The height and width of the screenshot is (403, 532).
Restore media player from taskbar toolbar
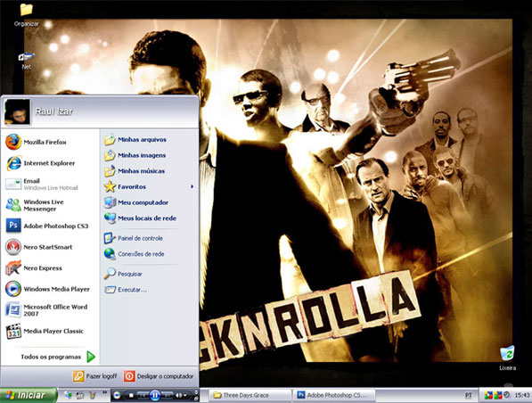(196, 399)
